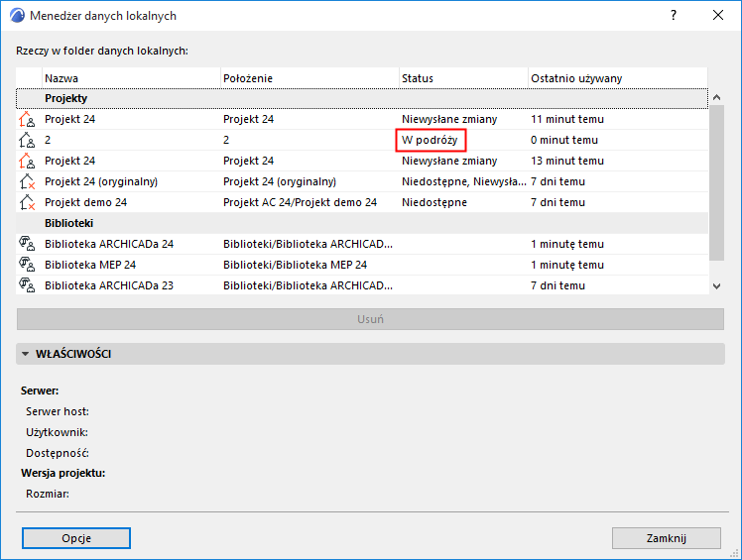Click the scrollbar up arrow of the list
Screen dimensions: 742x560
tap(717, 97)
